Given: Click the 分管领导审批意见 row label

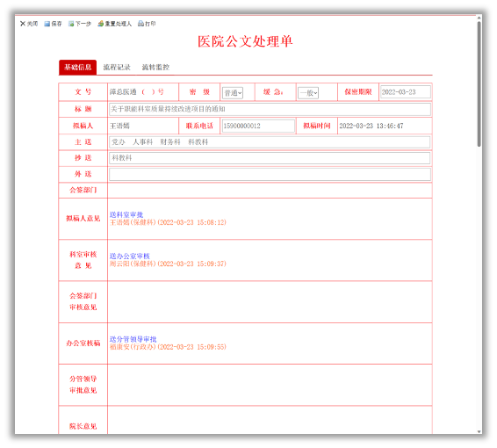Looking at the screenshot, I should [x=83, y=385].
